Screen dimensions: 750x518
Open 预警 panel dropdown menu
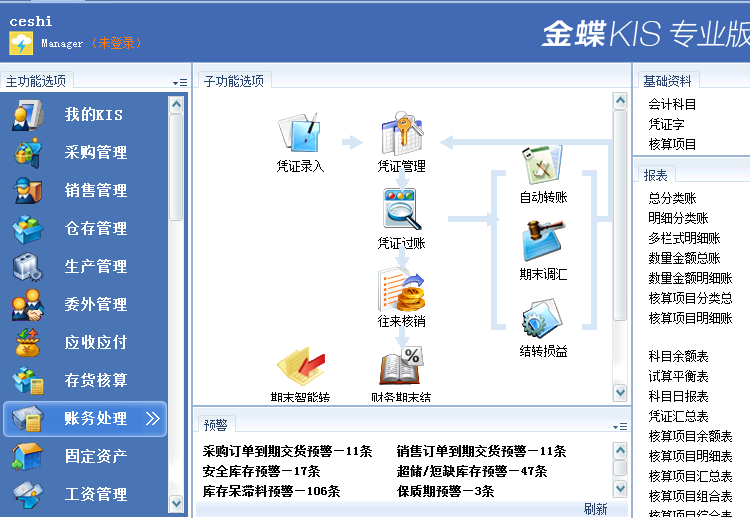(620, 427)
